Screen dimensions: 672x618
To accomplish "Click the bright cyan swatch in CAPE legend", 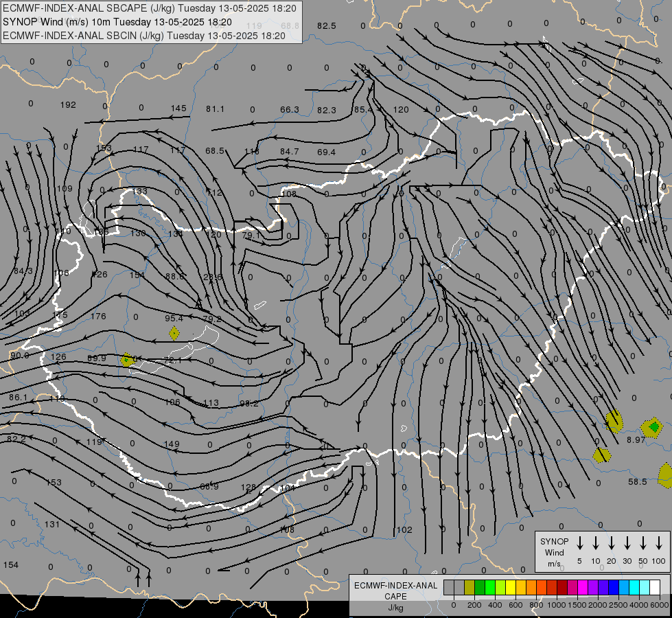I will (x=634, y=588).
